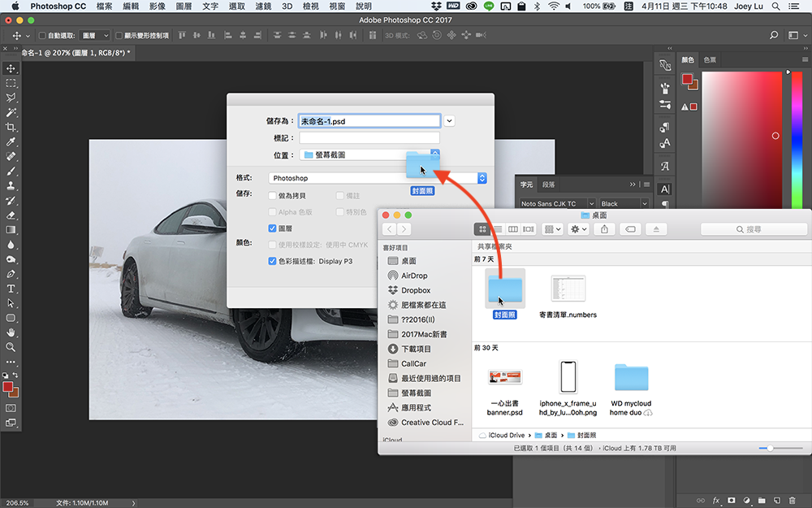Toggle Quick Mask mode icon
Image resolution: width=812 pixels, height=508 pixels.
tap(11, 408)
